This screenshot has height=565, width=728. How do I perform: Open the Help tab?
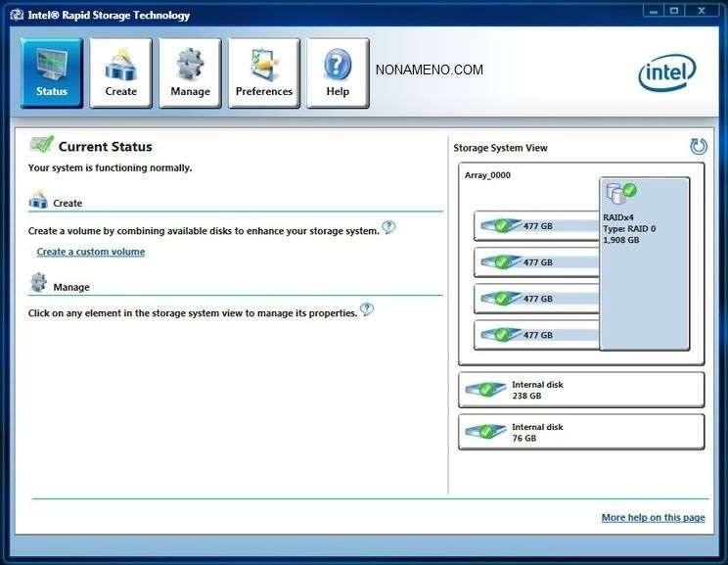[338, 72]
